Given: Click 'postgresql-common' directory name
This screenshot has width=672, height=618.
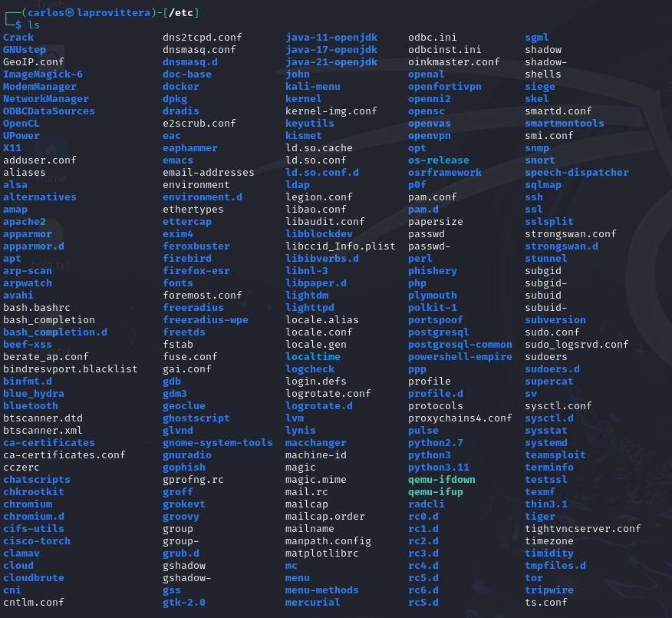Looking at the screenshot, I should click(460, 345).
